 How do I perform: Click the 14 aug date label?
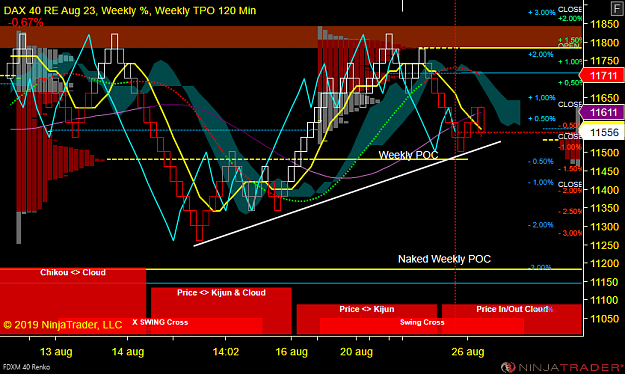pos(128,352)
